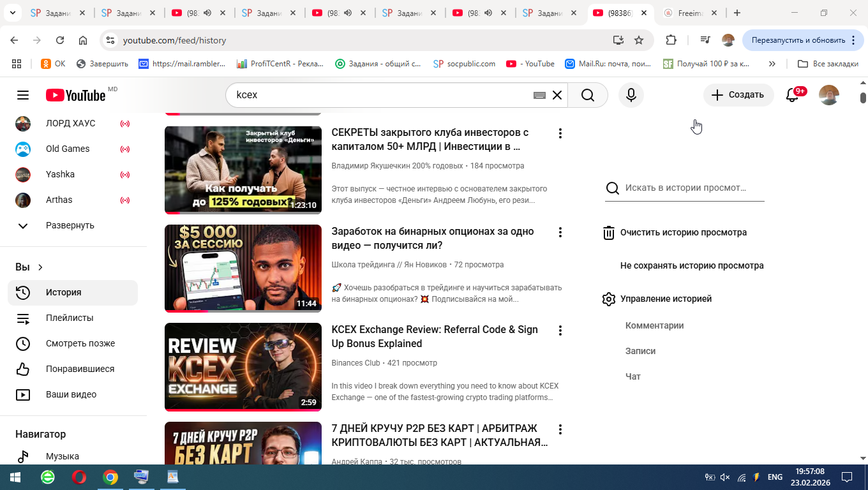This screenshot has height=490, width=868.
Task: Open ЛОРД ХАУС channel subscription
Action: coord(73,123)
